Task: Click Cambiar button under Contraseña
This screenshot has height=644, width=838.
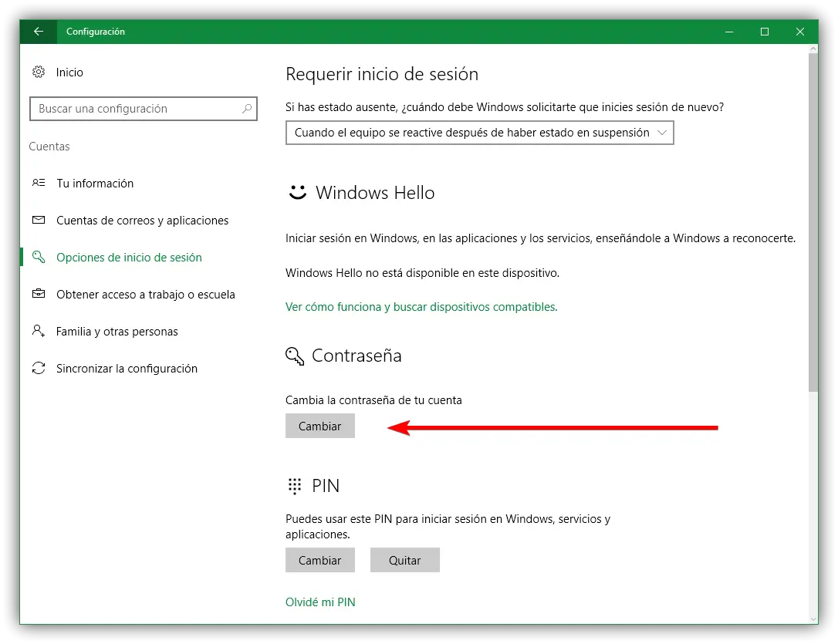Action: click(319, 426)
